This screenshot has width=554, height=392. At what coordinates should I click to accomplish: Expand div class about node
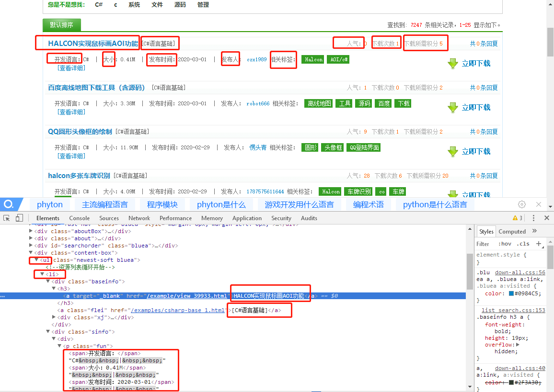click(31, 238)
